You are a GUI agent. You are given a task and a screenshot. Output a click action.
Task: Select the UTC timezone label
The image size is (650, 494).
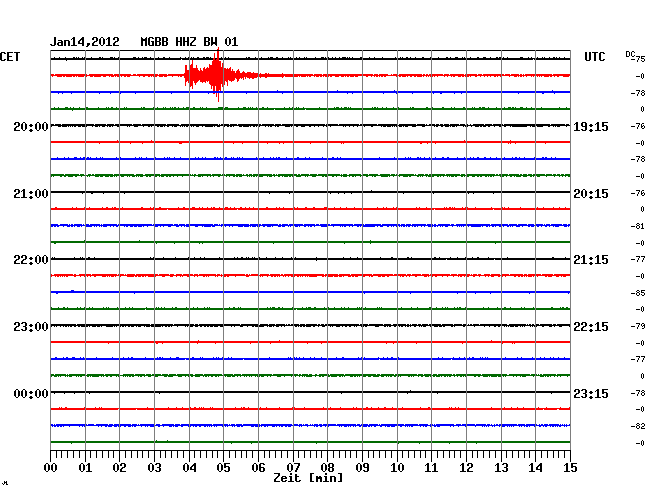(594, 57)
